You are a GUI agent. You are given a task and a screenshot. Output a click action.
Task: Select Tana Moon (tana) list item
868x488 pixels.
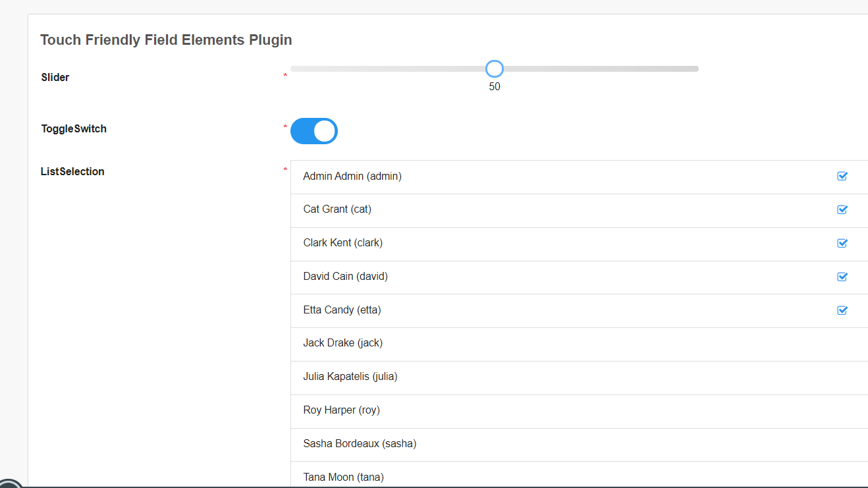coord(343,477)
